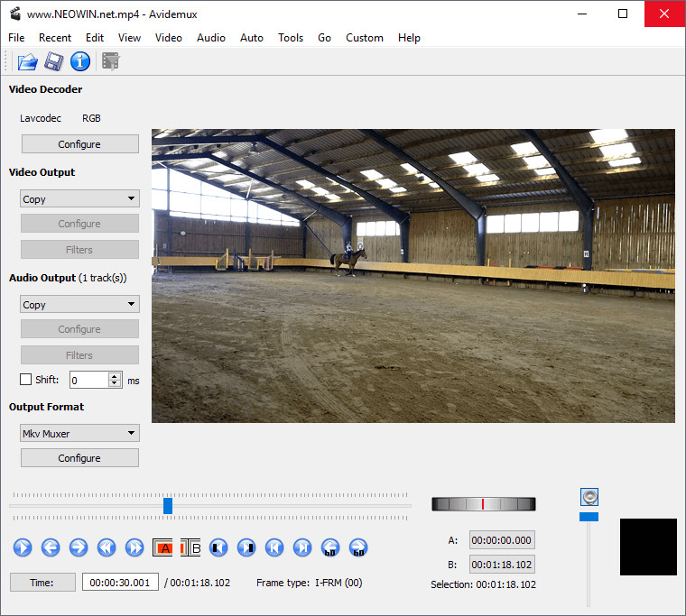Open the video Information icon

tap(80, 61)
